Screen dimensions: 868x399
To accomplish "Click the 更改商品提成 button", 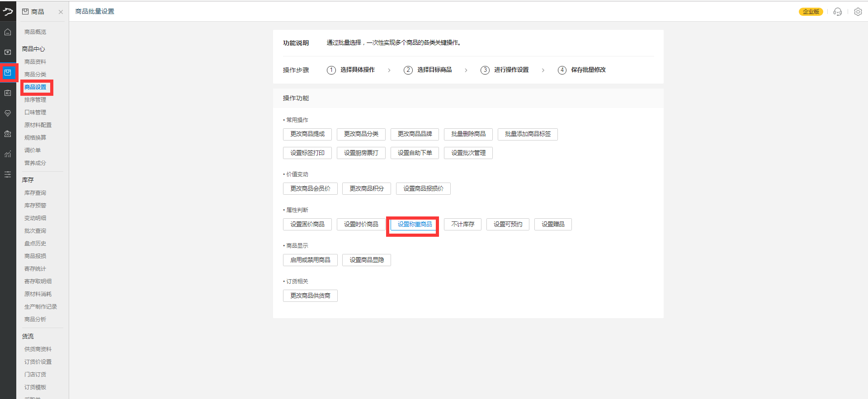I will click(x=307, y=134).
